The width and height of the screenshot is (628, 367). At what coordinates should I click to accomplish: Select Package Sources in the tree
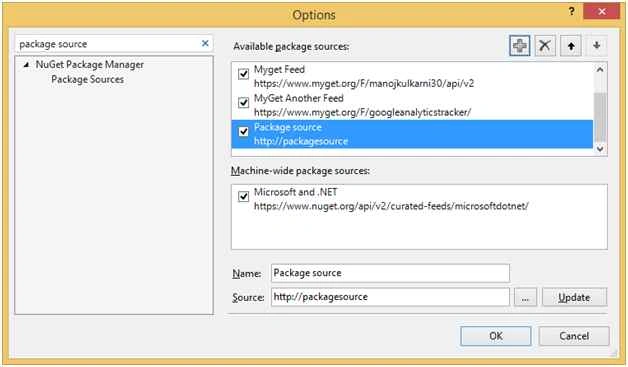87,79
